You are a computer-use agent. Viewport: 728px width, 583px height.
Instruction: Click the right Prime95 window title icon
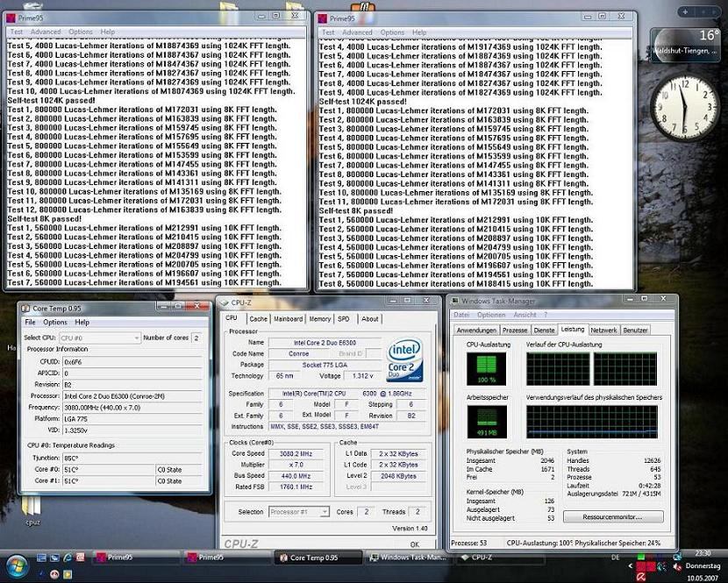pyautogui.click(x=322, y=18)
